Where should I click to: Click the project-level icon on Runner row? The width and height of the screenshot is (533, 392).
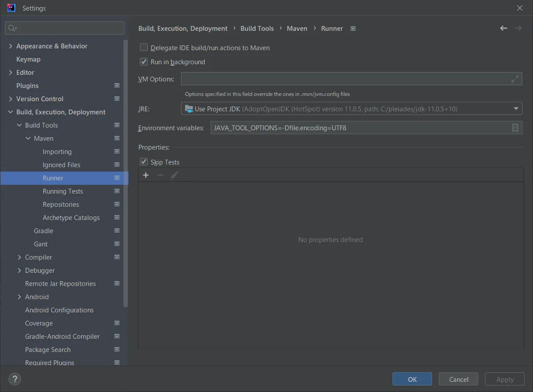coord(117,178)
